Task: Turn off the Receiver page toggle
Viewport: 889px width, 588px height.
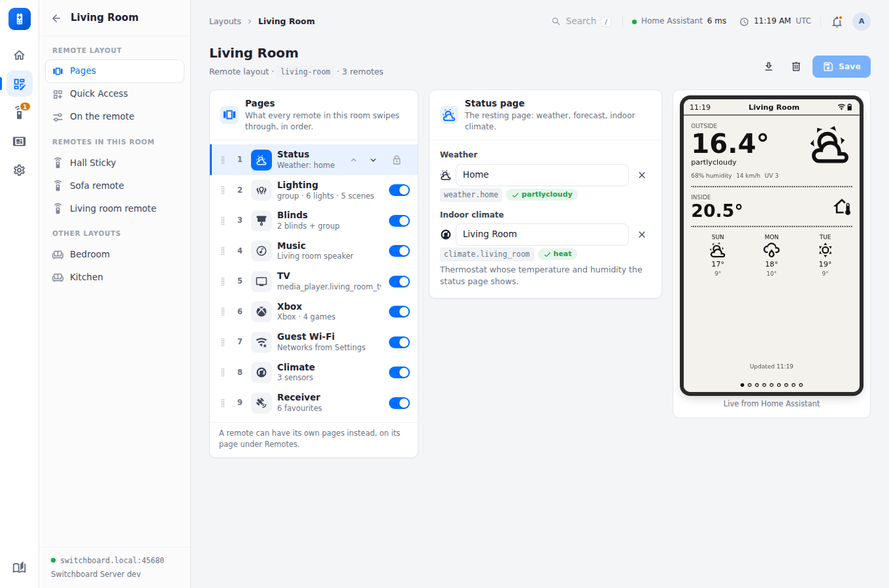Action: (x=399, y=403)
